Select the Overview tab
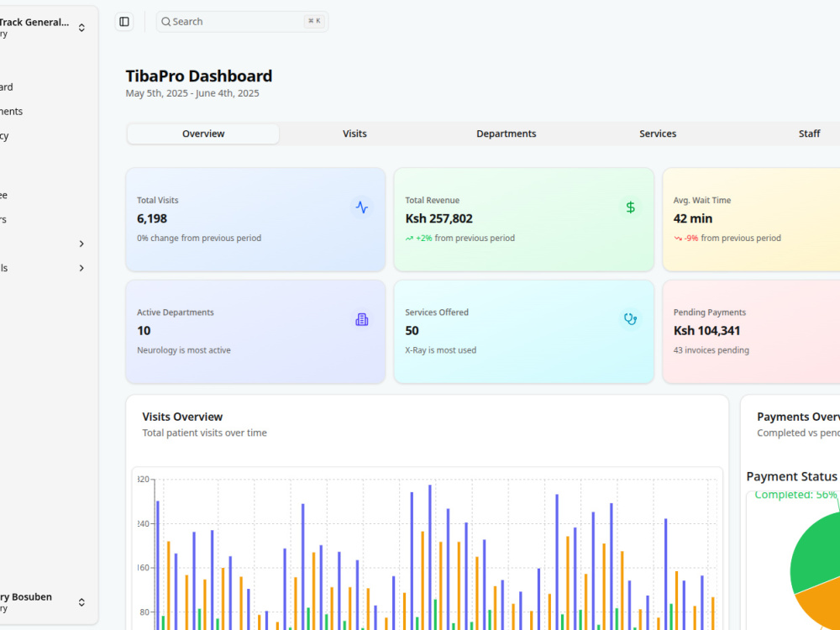840x630 pixels. point(203,134)
